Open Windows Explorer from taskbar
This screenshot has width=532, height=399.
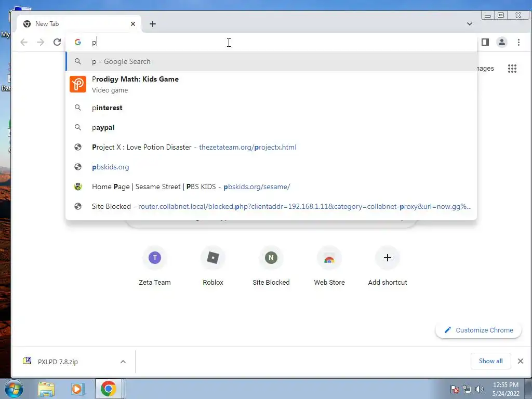46,389
